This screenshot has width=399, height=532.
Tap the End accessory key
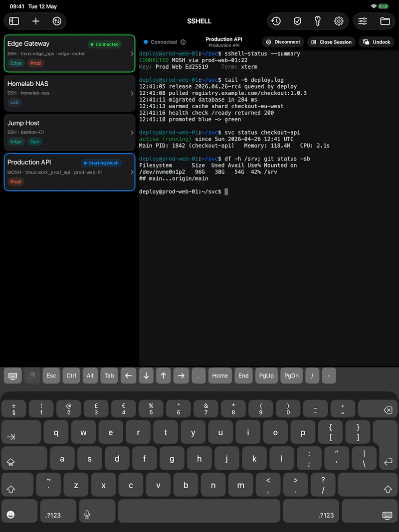[243, 375]
